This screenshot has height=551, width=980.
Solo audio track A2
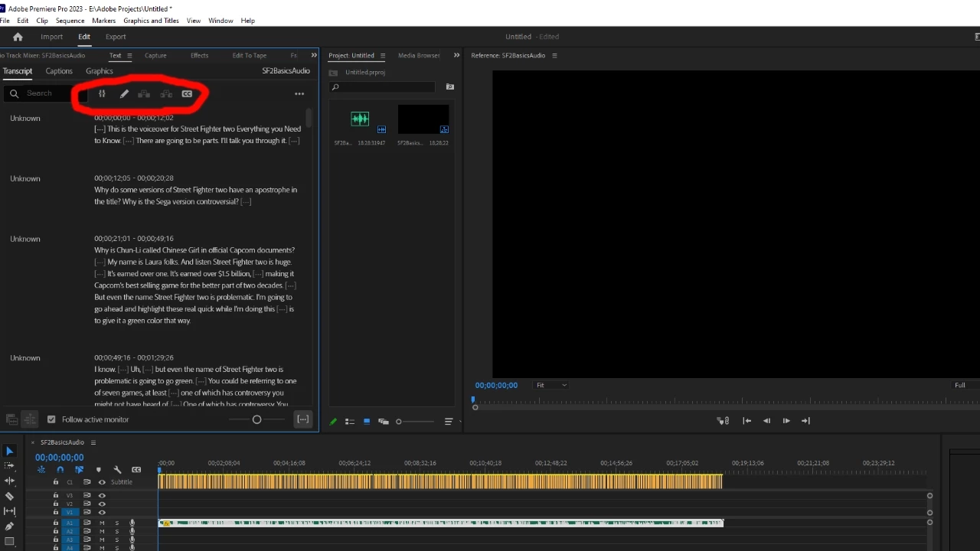[x=117, y=531]
